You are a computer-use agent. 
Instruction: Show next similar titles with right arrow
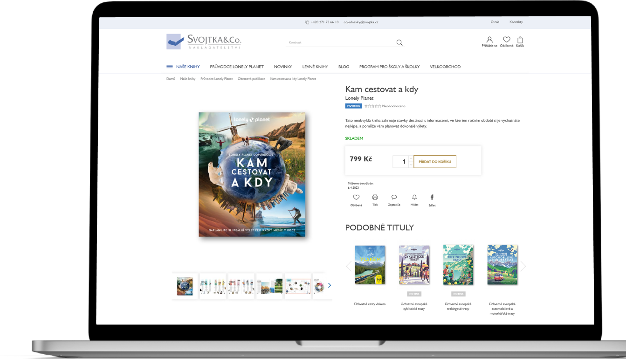(x=523, y=266)
